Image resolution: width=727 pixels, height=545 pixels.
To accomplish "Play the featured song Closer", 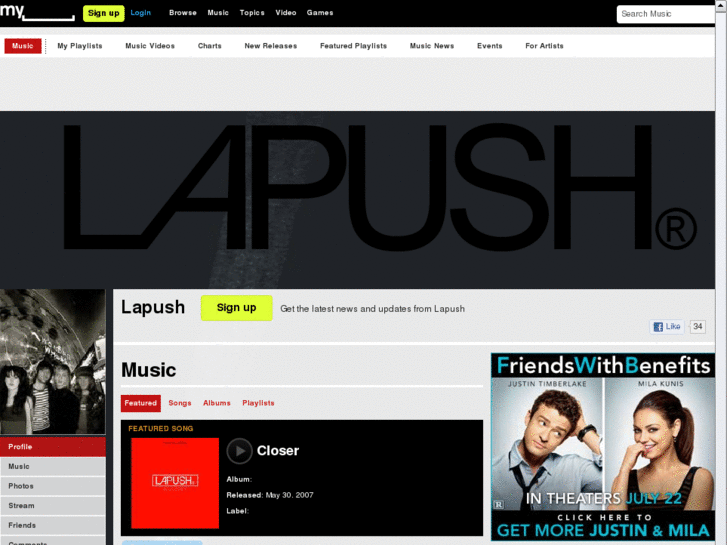I will click(239, 451).
